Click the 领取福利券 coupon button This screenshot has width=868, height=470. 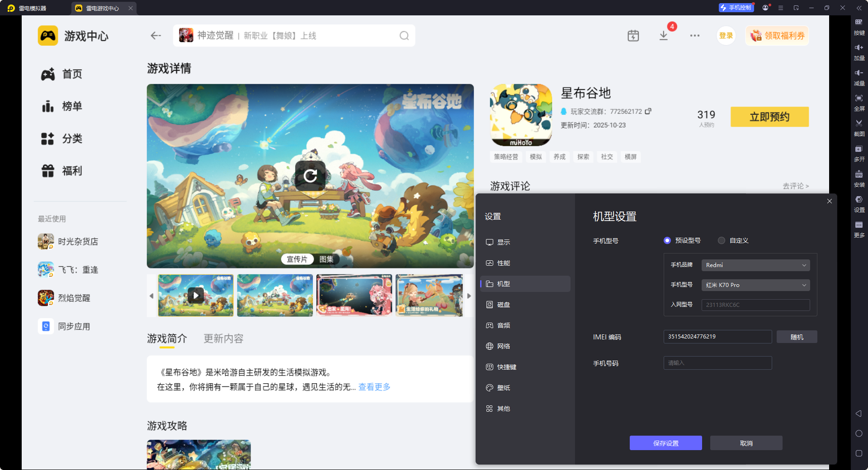[778, 36]
